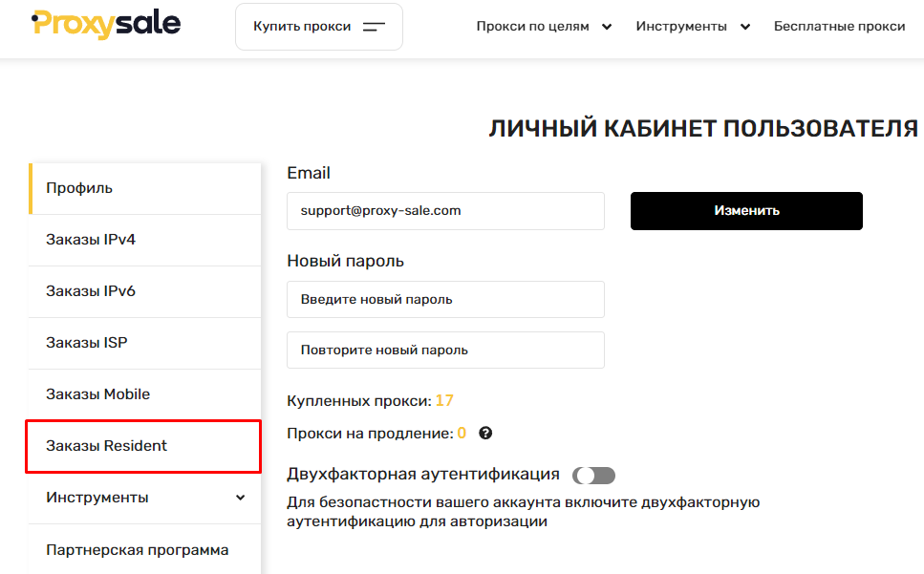Viewport: 924px width, 574px height.
Task: Click the Proxysale logo
Action: pyautogui.click(x=106, y=24)
